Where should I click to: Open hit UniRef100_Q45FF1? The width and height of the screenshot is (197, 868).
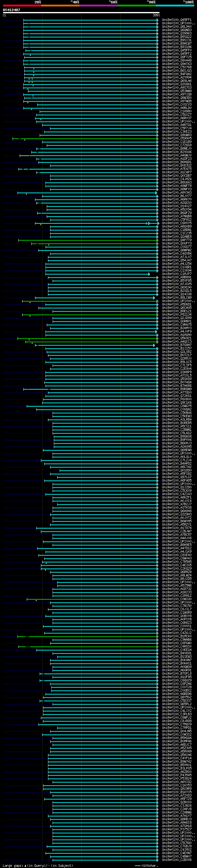(x=177, y=20)
